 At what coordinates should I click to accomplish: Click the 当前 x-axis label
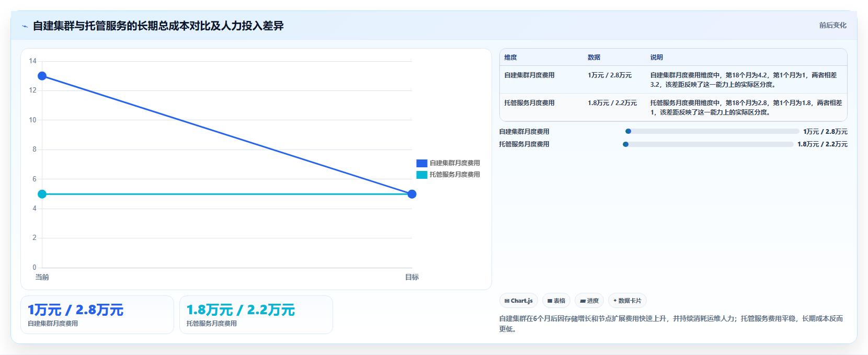pyautogui.click(x=42, y=277)
